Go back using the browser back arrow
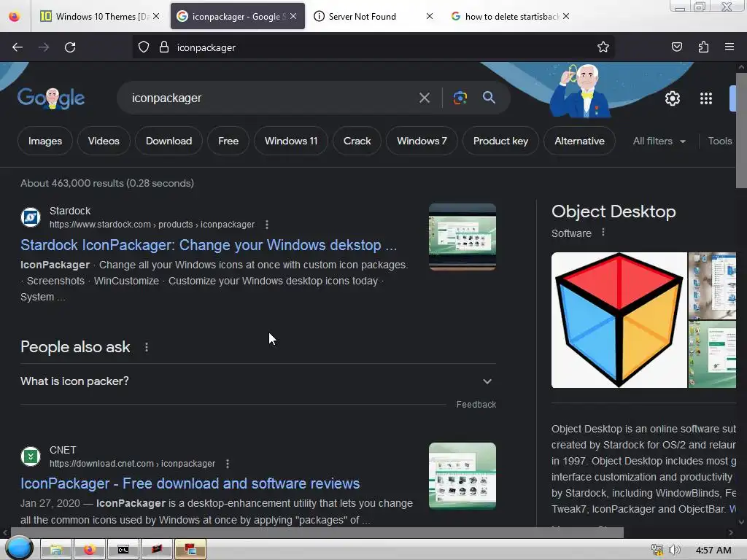 [x=18, y=47]
